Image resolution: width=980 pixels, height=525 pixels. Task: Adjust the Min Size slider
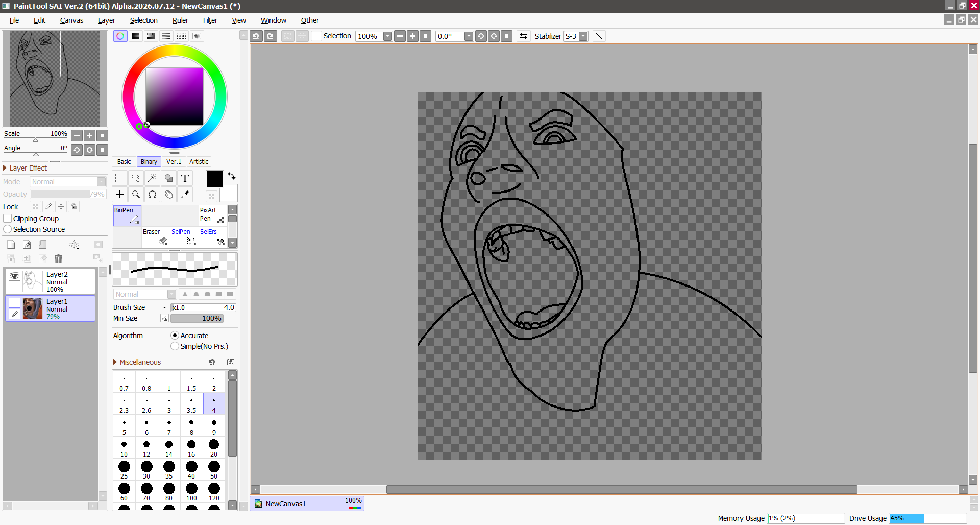pyautogui.click(x=197, y=318)
